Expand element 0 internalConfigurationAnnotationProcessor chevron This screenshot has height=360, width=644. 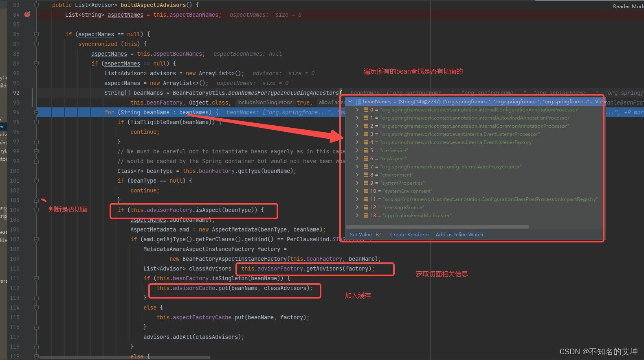tap(357, 110)
